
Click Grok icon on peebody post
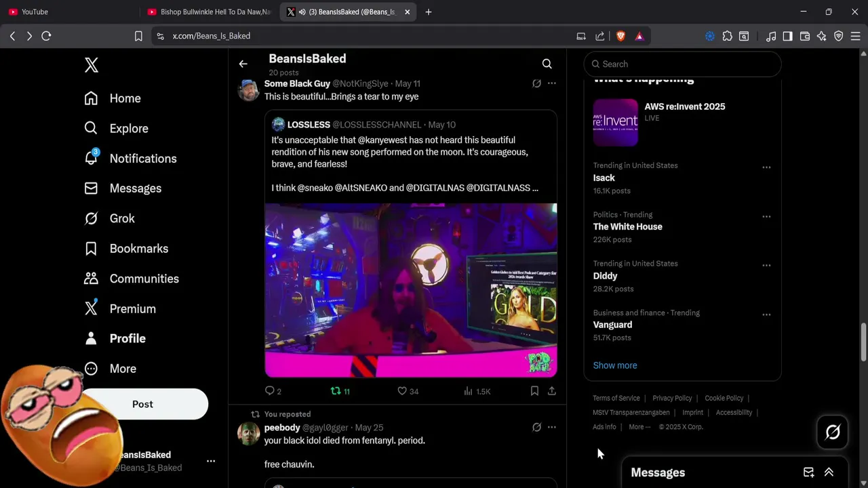(x=536, y=428)
